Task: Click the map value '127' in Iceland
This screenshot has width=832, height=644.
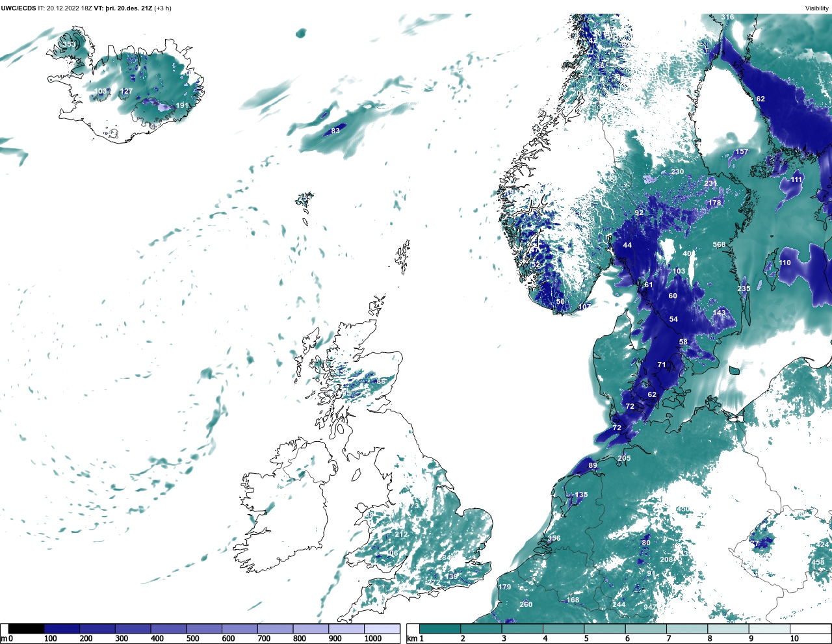Action: [126, 92]
